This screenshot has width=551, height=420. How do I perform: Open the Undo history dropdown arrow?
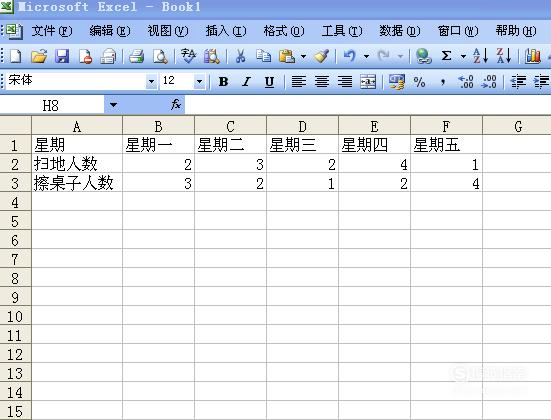[366, 56]
